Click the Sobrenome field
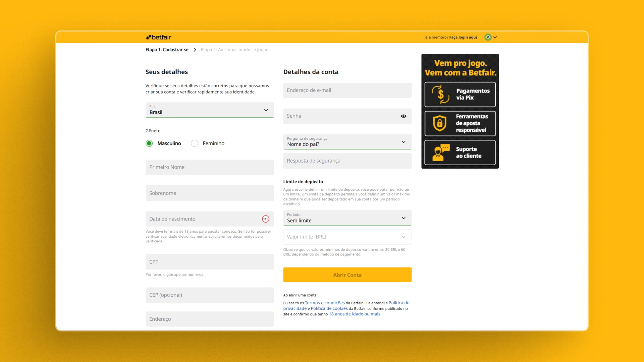Screen dimensions: 644x362 coord(210,193)
